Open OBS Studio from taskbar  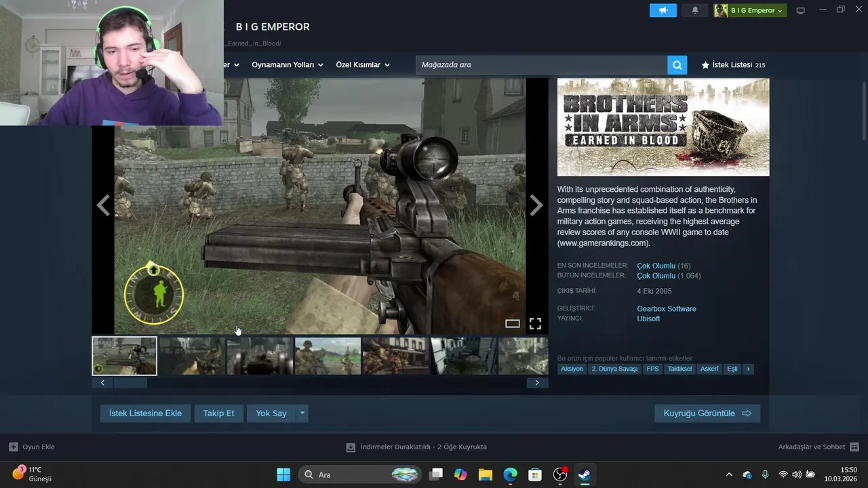[x=560, y=474]
